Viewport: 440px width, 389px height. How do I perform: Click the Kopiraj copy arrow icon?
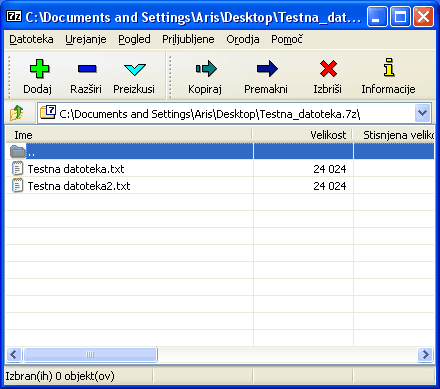206,69
